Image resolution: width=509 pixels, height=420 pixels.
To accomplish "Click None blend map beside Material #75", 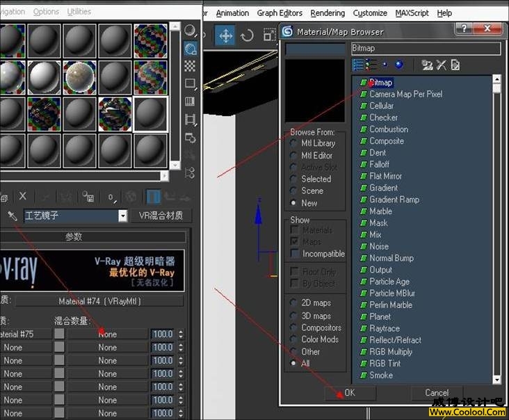I will tap(108, 334).
